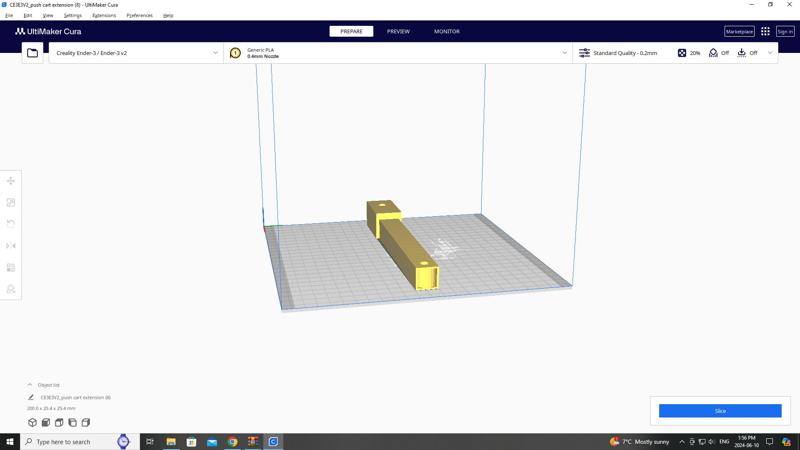Open Task View on the taskbar
This screenshot has height=450, width=800.
150,442
